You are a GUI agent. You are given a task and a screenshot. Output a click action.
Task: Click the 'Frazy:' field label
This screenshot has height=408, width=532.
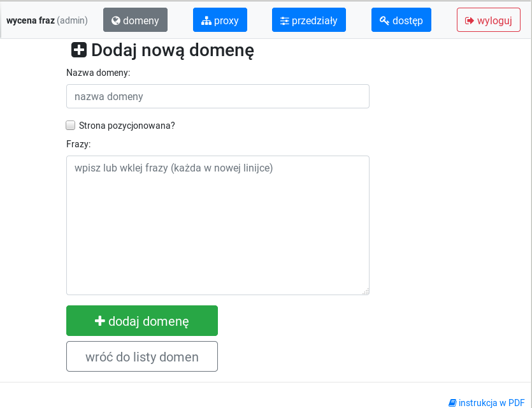[x=78, y=144]
